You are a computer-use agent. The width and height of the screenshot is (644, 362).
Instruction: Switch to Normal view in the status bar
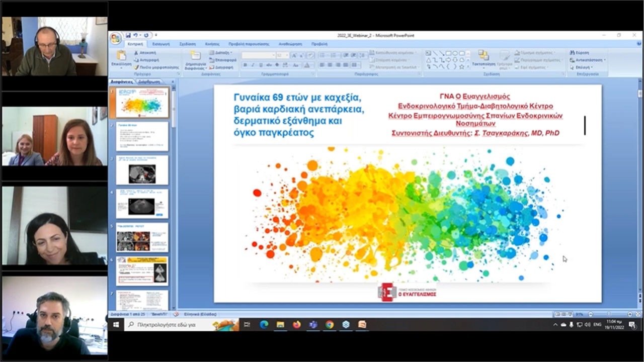[558, 313]
